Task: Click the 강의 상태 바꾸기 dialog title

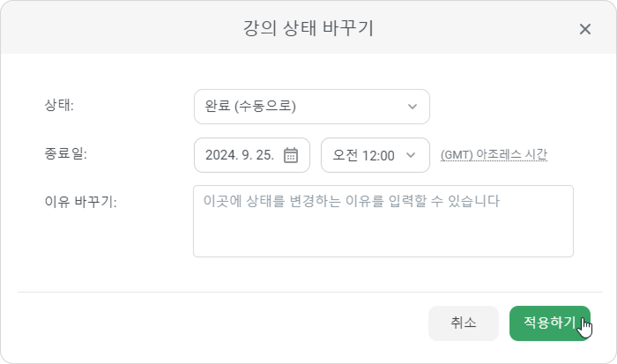Action: tap(308, 28)
